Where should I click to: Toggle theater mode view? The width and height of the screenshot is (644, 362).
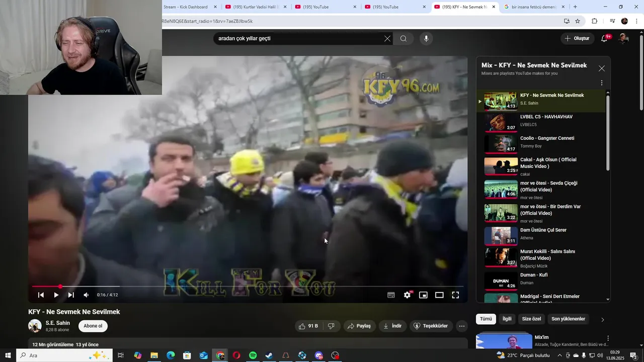439,295
